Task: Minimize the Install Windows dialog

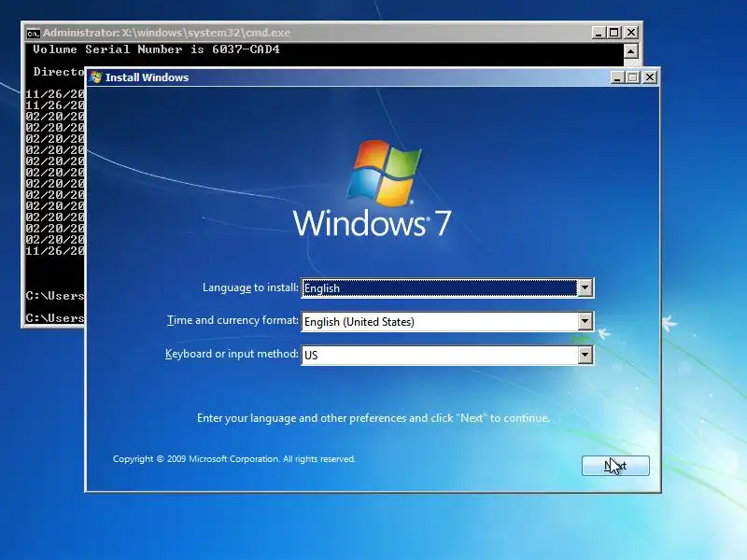Action: [617, 77]
